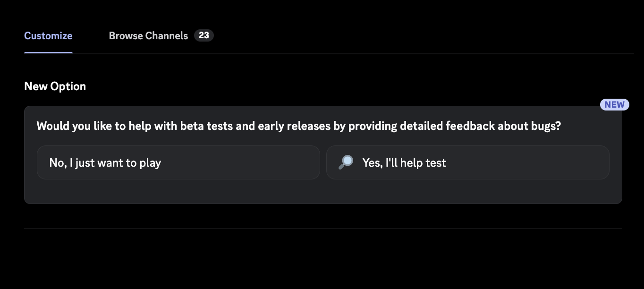Select the Customize tab label text

(x=48, y=35)
